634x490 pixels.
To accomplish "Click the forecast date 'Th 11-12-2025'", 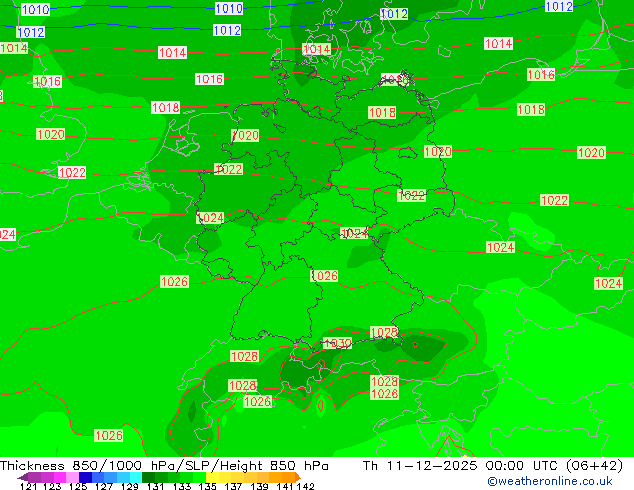I will click(420, 466).
